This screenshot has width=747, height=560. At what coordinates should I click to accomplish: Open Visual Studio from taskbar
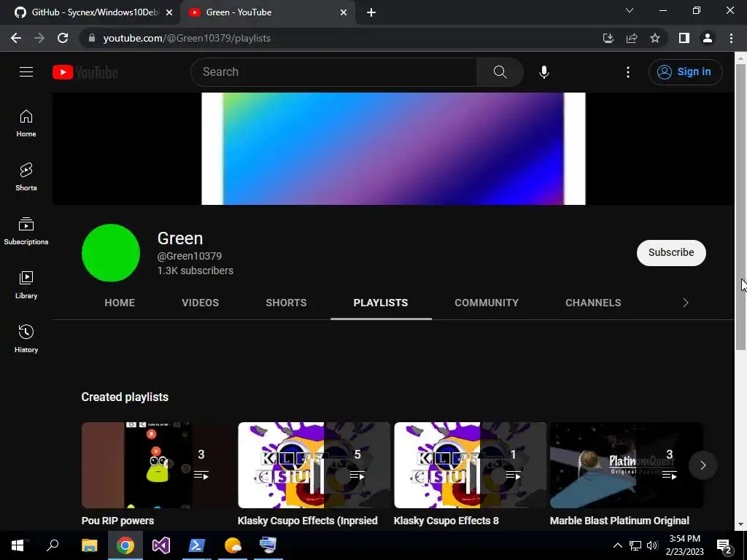(160, 545)
